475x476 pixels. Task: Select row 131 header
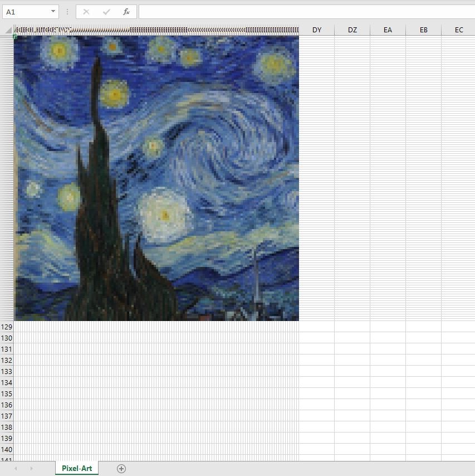coord(7,349)
